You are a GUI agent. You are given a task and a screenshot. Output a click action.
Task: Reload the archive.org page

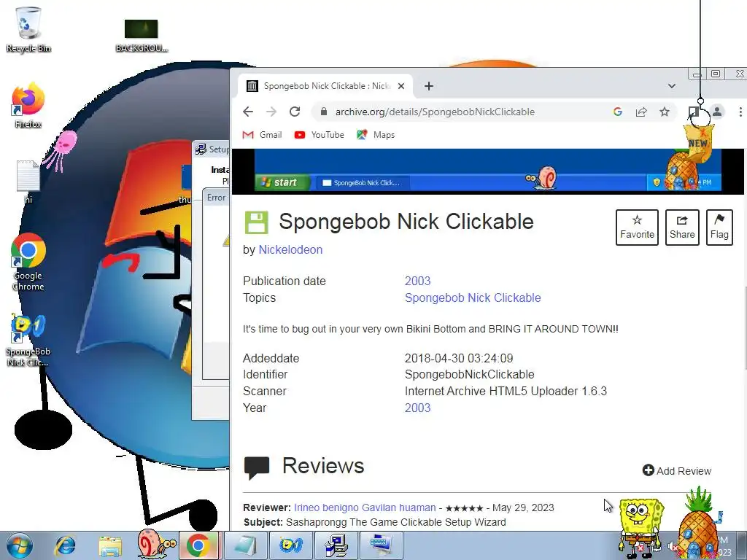pos(295,112)
